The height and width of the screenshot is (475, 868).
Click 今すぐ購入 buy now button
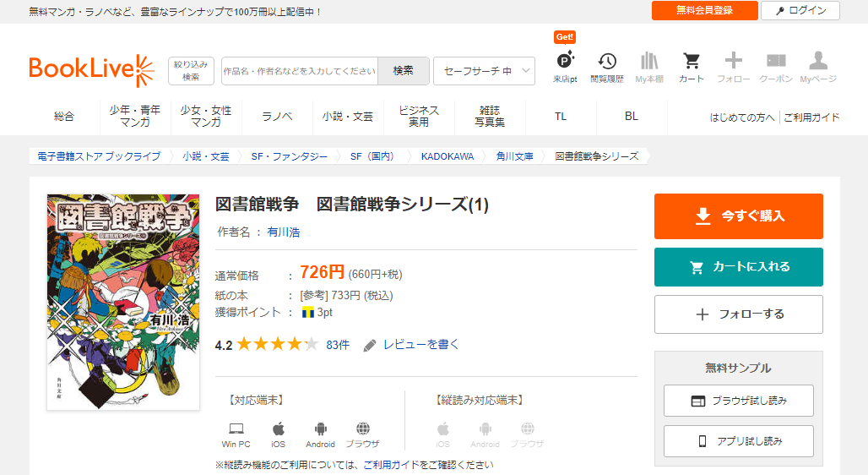click(x=739, y=216)
